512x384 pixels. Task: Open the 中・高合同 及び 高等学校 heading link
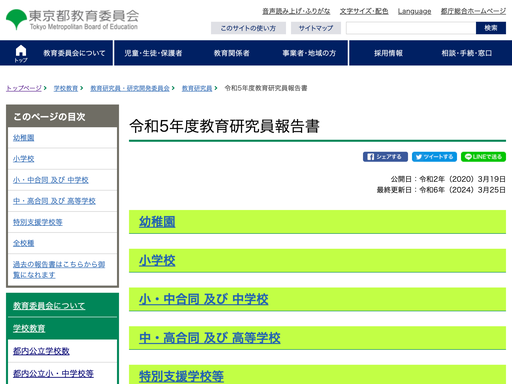click(209, 338)
